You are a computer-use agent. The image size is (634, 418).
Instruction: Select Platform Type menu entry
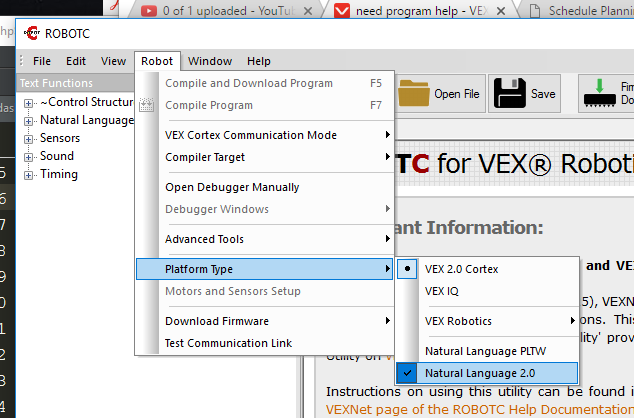tap(265, 269)
